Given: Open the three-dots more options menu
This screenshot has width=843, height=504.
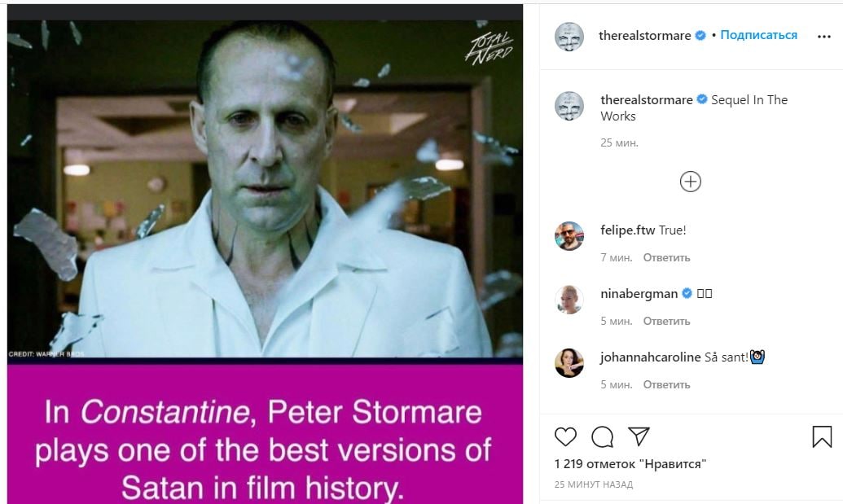Looking at the screenshot, I should pyautogui.click(x=823, y=37).
